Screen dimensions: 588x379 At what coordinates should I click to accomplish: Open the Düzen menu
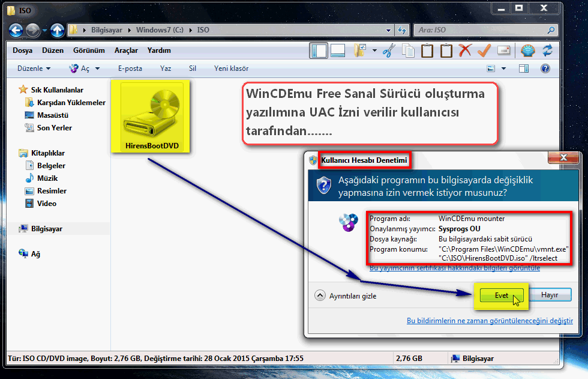[53, 50]
